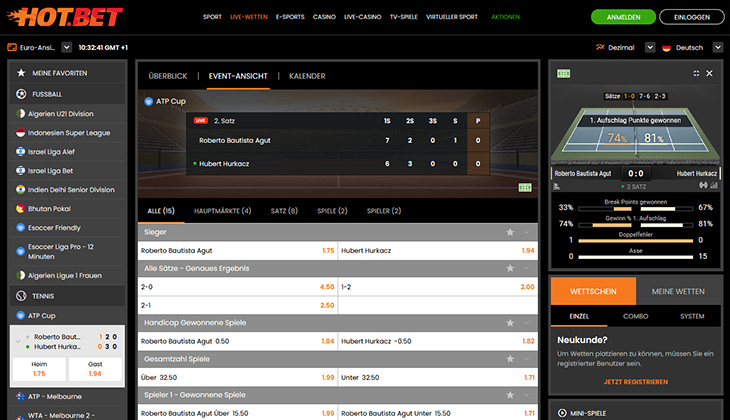
Task: Open the Aktionen promotions menu
Action: point(506,17)
